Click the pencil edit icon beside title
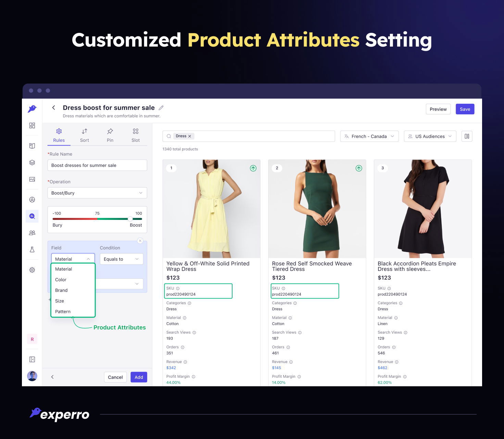 point(161,108)
